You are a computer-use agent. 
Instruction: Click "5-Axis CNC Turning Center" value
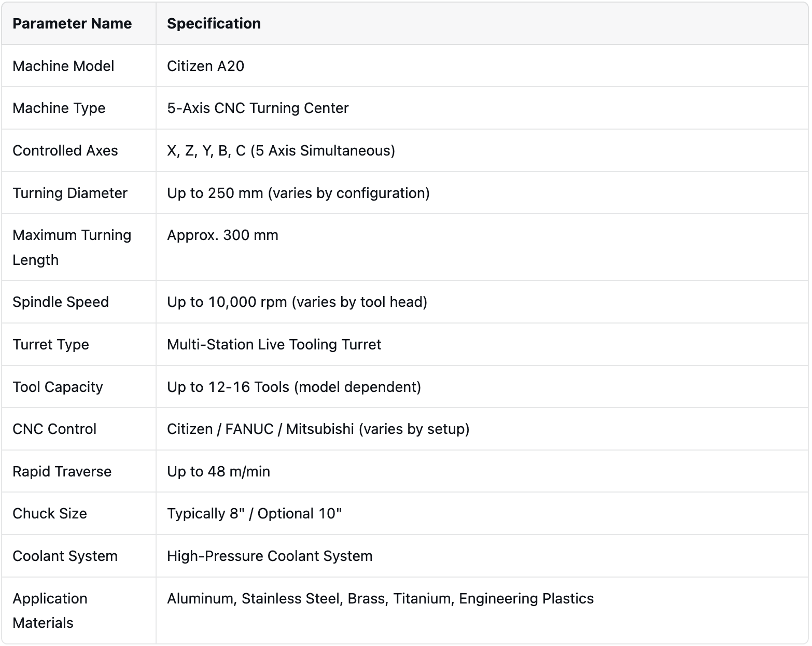tap(258, 108)
